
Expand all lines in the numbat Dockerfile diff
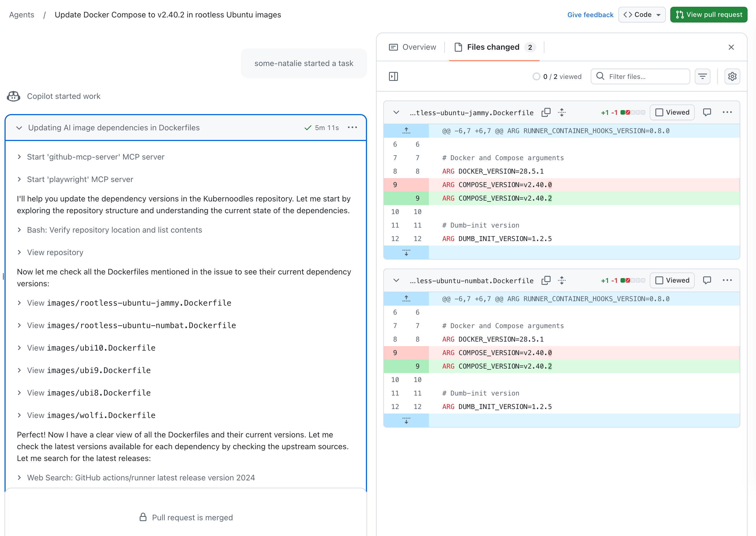(x=562, y=281)
